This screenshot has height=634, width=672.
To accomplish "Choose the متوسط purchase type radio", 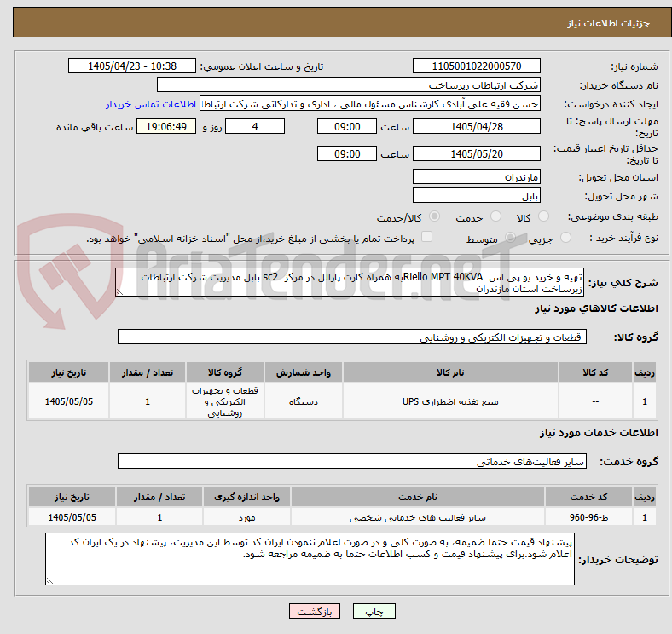I will click(x=510, y=238).
